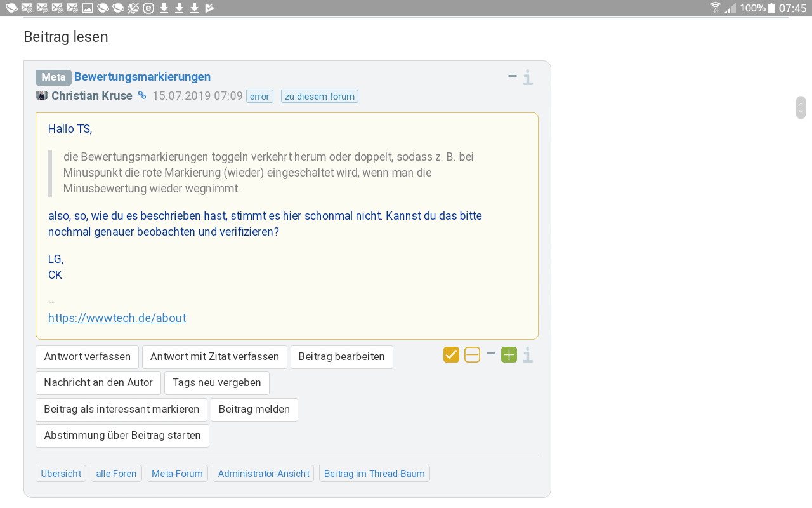Open Administrator-Ansicht navigation link
Viewport: 812px width, 508px height.
pos(263,474)
